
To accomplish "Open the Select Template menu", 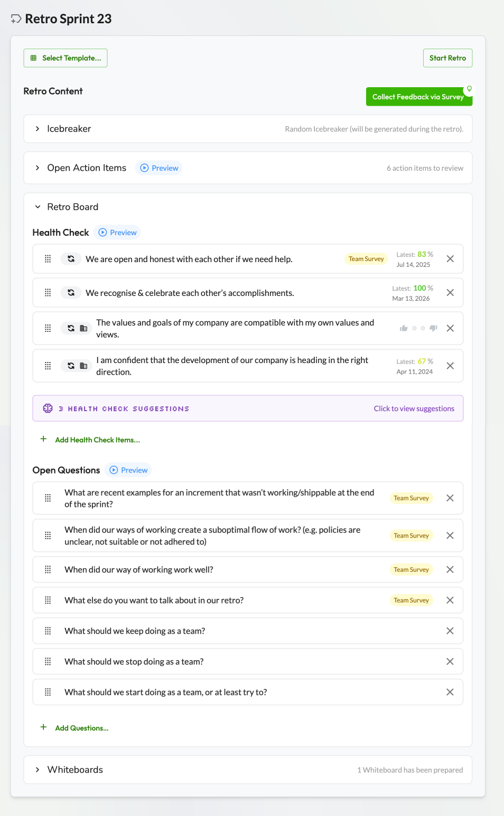I will pyautogui.click(x=66, y=58).
